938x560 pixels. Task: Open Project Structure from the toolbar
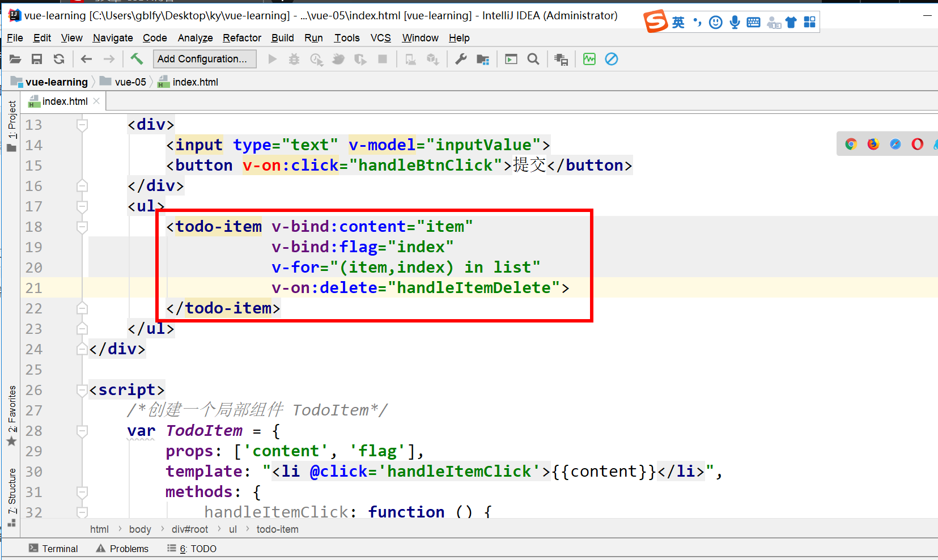483,59
